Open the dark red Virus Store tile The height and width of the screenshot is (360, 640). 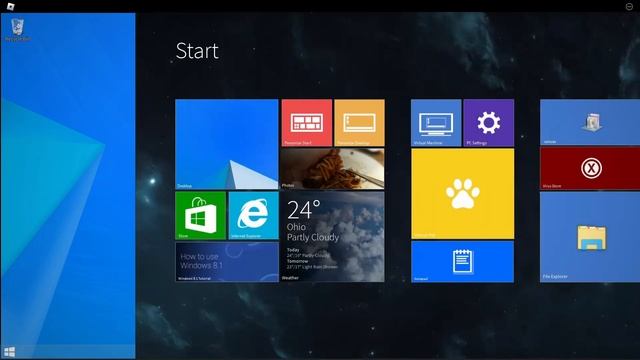pos(590,168)
